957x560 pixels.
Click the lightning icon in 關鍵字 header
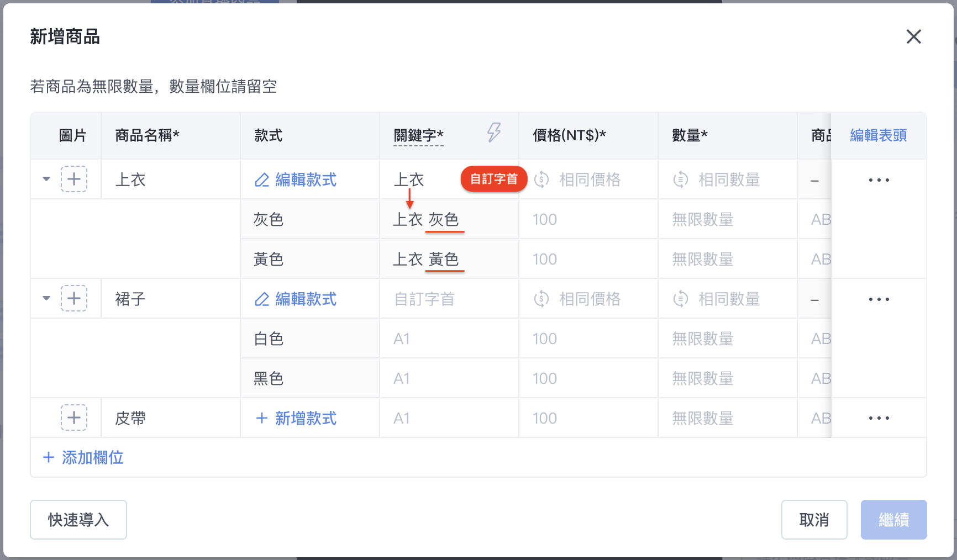tap(494, 133)
